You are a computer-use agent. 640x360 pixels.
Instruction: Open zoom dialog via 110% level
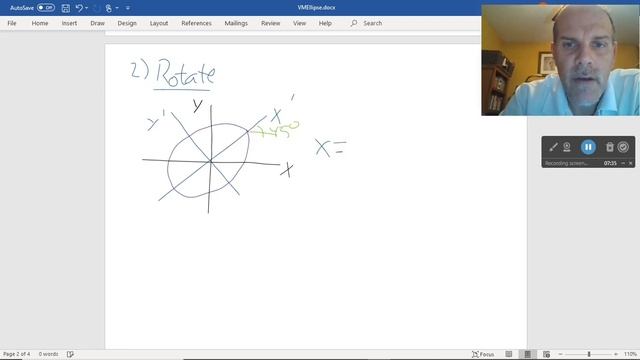click(630, 354)
